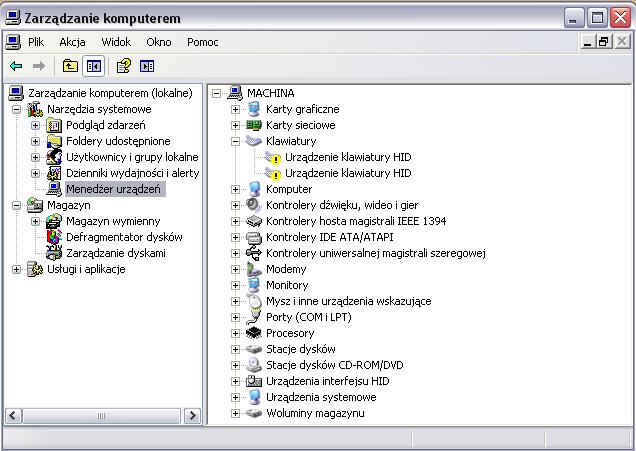The height and width of the screenshot is (451, 636).
Task: Expand the Magazyn wymienny node
Action: click(35, 221)
